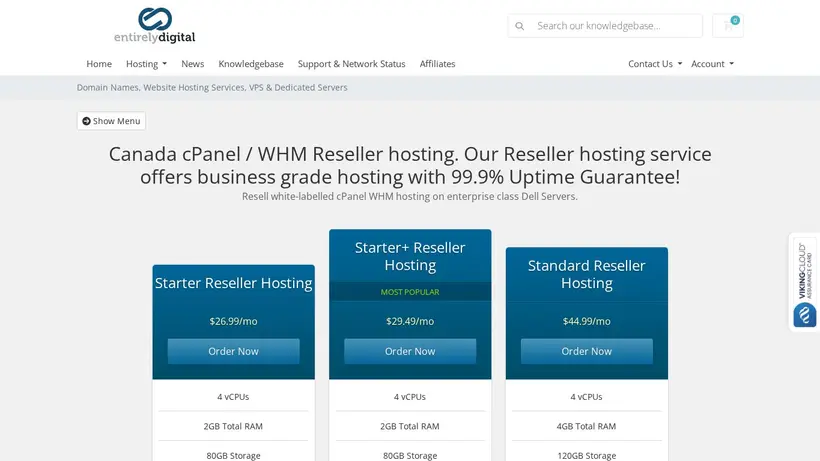Order the Starter+ Reseller Hosting plan
820x461 pixels.
tap(410, 351)
